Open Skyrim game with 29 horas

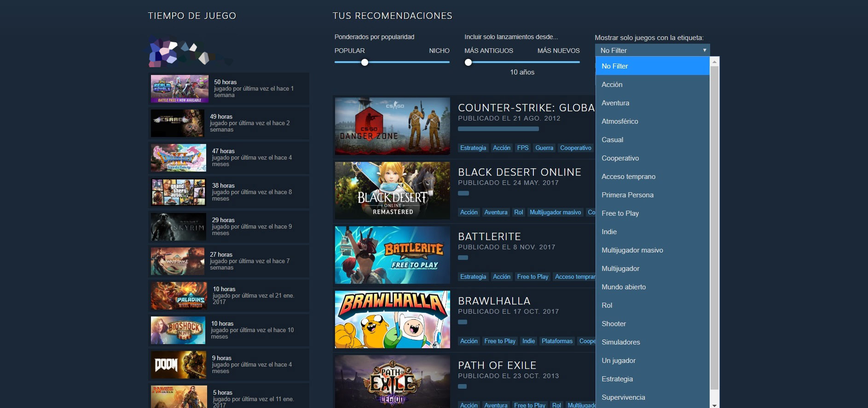pos(178,227)
